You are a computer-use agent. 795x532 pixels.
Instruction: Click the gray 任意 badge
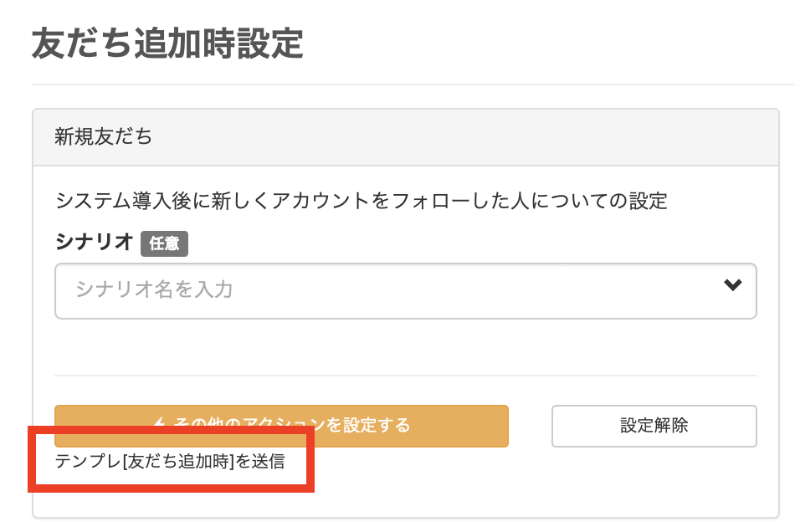pos(164,243)
